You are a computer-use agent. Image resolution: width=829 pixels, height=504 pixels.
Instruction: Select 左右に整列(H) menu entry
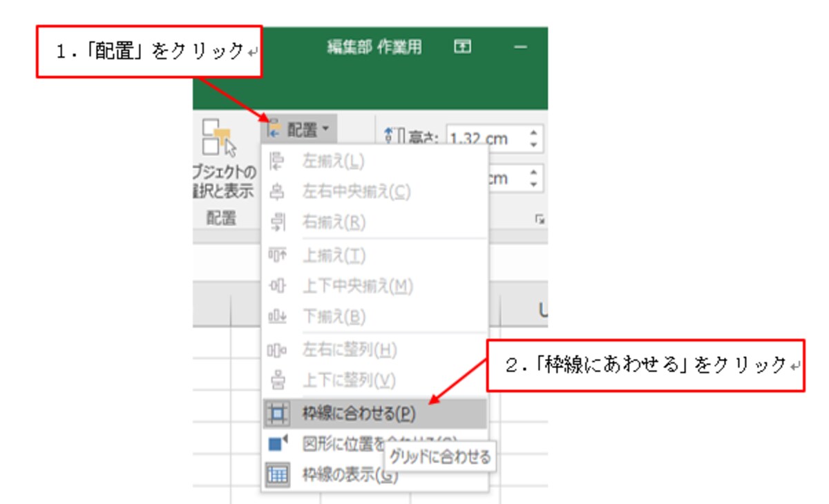point(374,350)
